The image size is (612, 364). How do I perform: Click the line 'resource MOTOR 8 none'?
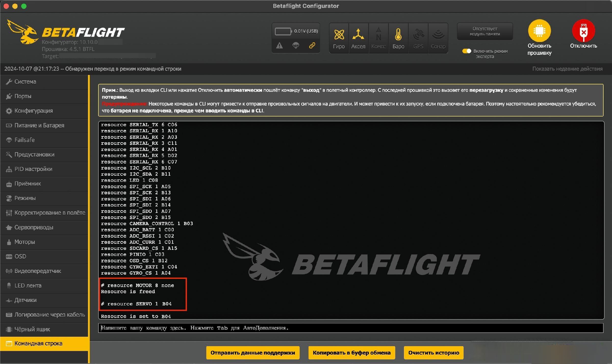137,285
